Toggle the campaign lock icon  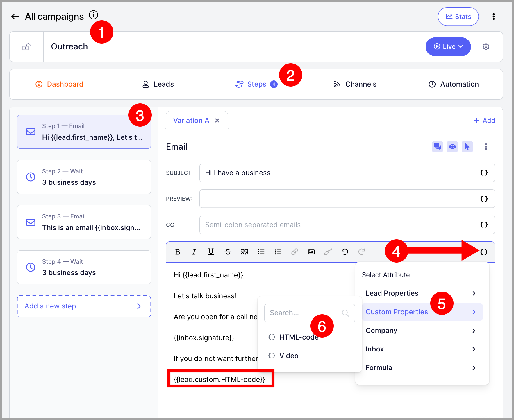[26, 47]
